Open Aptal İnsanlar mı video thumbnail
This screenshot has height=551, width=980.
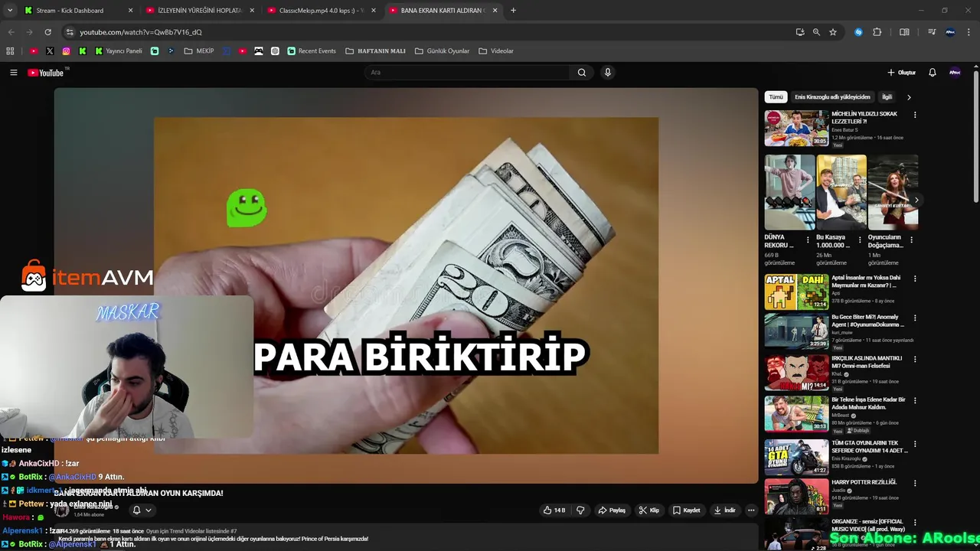click(796, 292)
